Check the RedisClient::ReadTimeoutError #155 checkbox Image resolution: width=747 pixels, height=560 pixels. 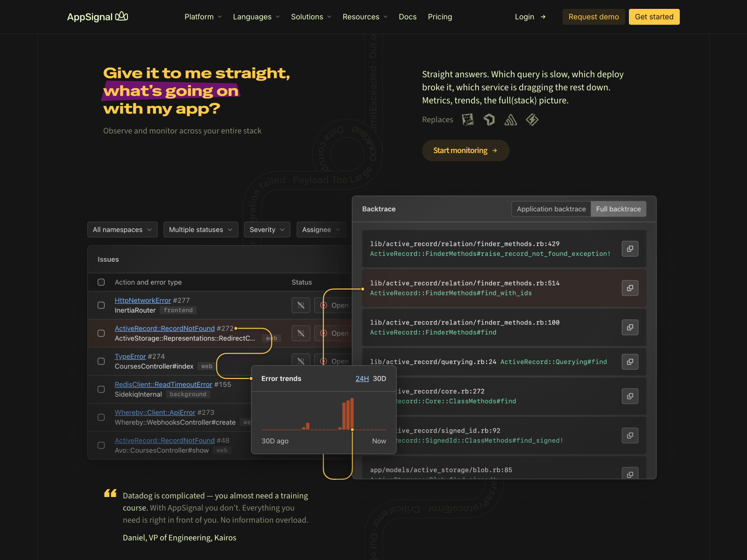pos(101,389)
